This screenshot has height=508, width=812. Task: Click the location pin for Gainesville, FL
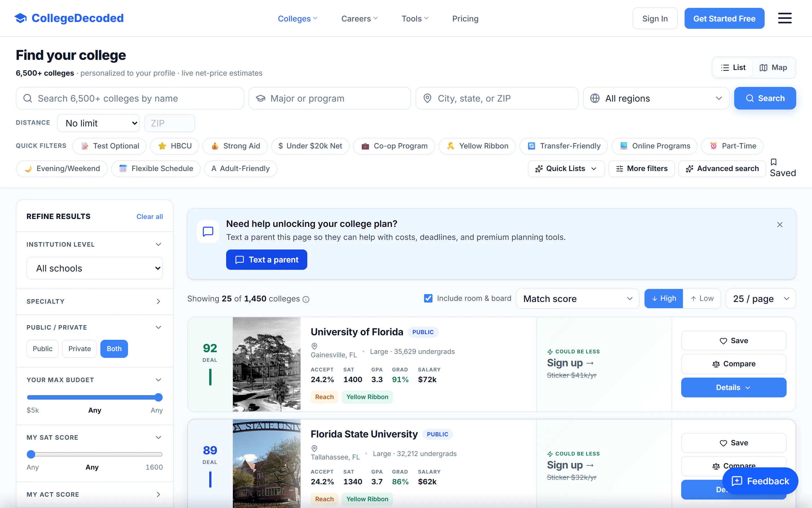[314, 346]
